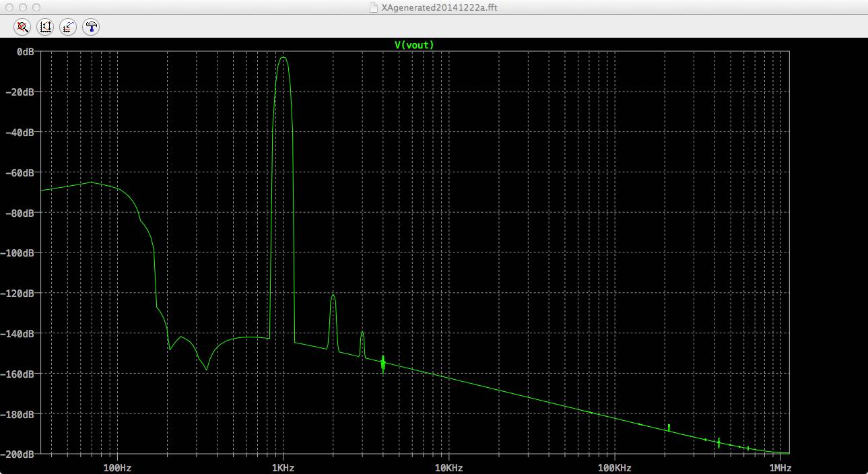
Task: Click the -200dB vertical axis label
Action: click(x=18, y=454)
